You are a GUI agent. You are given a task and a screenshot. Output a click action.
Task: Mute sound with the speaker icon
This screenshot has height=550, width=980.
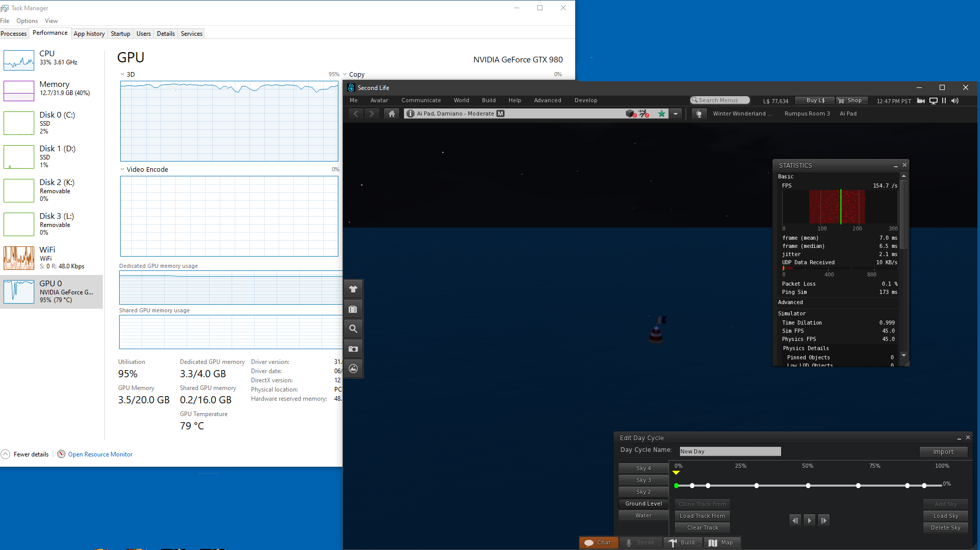(x=955, y=101)
